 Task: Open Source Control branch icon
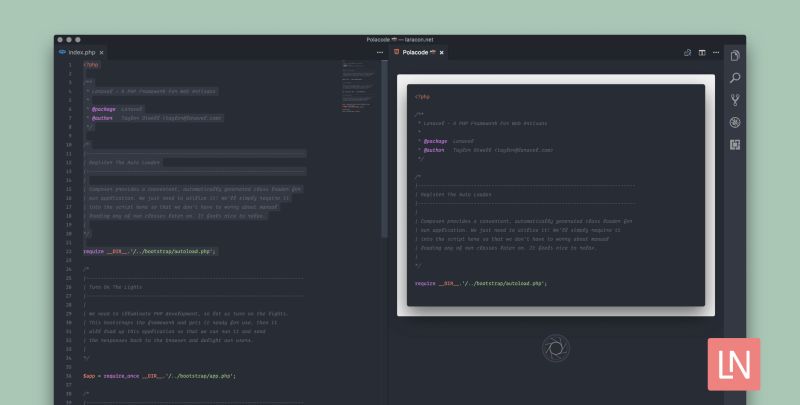click(735, 100)
